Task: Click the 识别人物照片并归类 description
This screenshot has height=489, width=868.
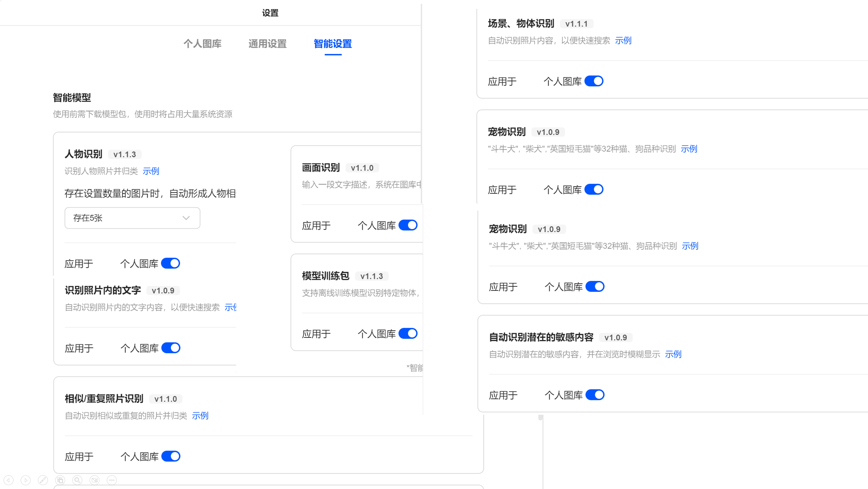Action: (101, 171)
